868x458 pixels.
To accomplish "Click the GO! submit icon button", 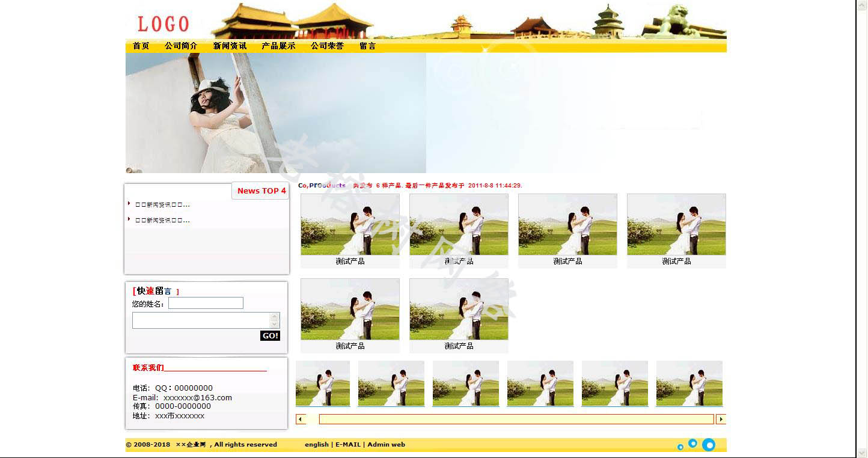I will coord(270,336).
